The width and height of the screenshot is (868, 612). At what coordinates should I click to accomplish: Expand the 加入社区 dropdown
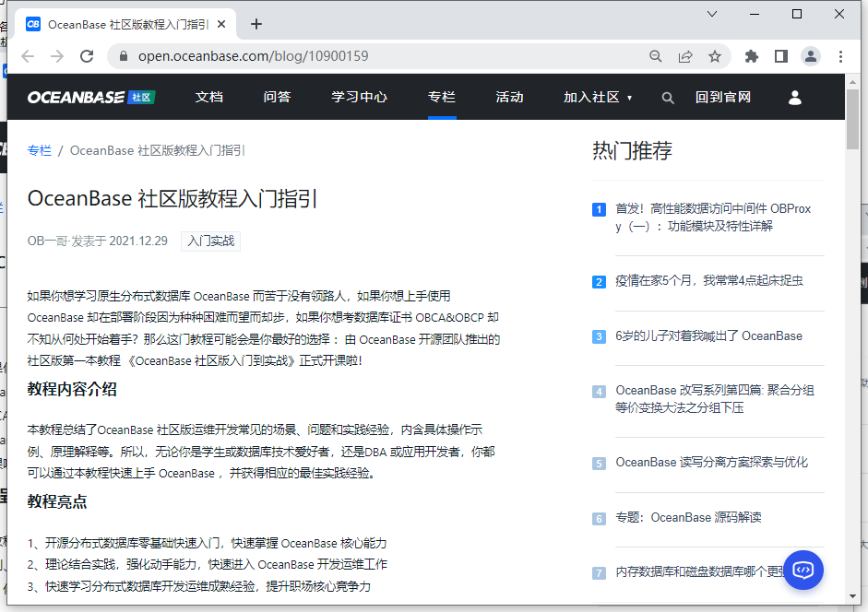[598, 97]
